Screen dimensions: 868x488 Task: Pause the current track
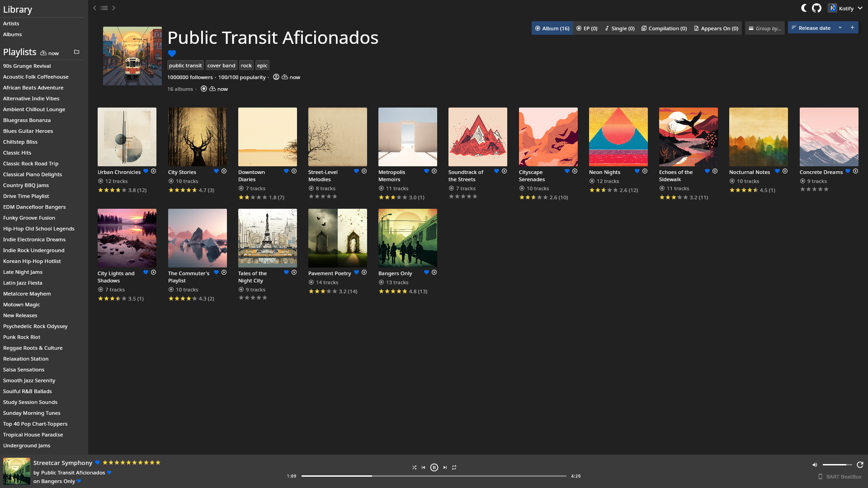[x=434, y=468]
